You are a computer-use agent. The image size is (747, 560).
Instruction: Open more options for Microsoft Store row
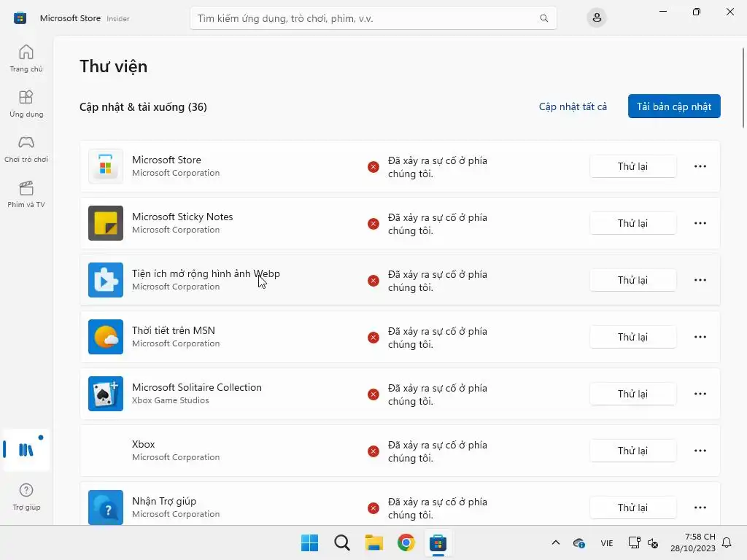(700, 166)
